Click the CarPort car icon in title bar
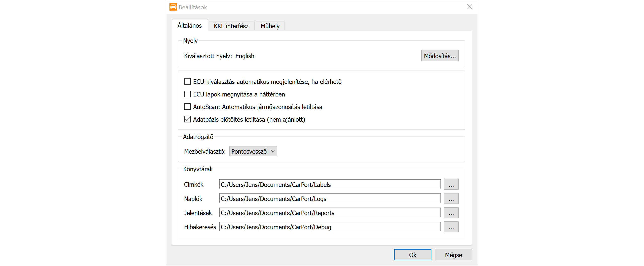Image resolution: width=644 pixels, height=266 pixels. 173,7
